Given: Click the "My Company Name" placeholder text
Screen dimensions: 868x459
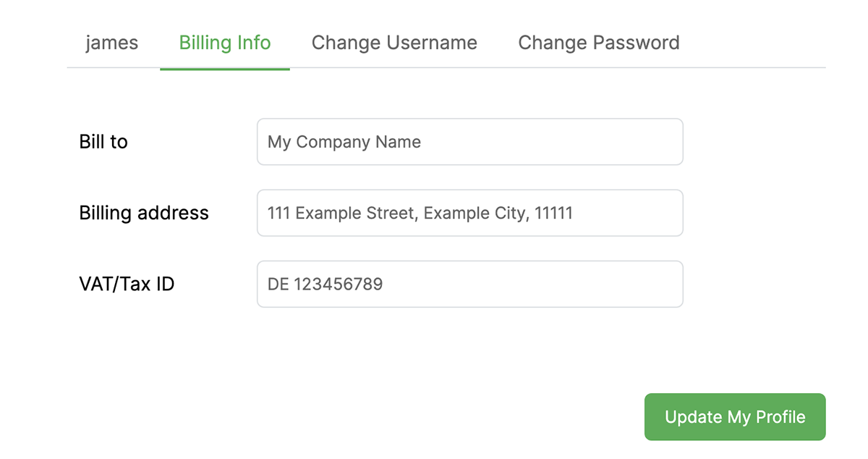Looking at the screenshot, I should tap(344, 142).
